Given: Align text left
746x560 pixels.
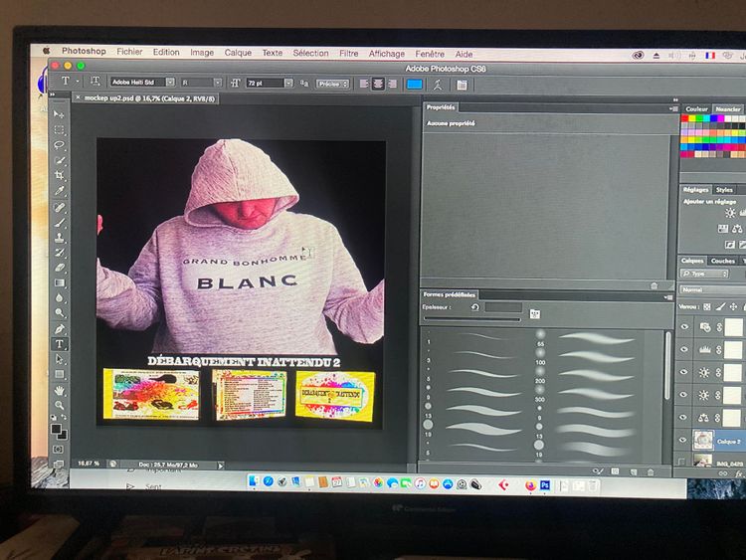Looking at the screenshot, I should pos(364,84).
